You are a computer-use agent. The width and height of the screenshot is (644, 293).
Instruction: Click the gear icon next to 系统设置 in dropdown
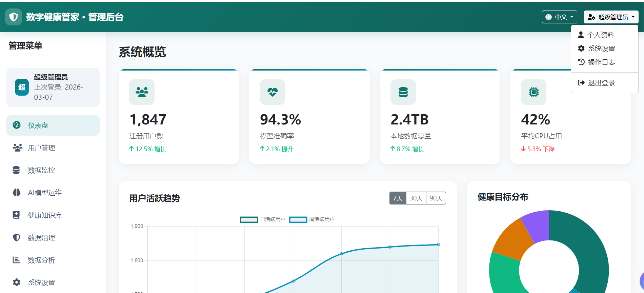581,48
